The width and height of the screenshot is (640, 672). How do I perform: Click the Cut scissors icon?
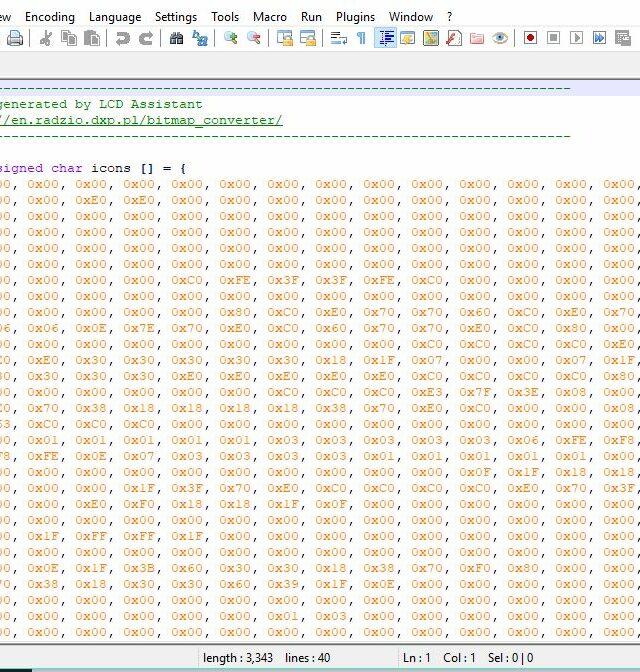(45, 38)
